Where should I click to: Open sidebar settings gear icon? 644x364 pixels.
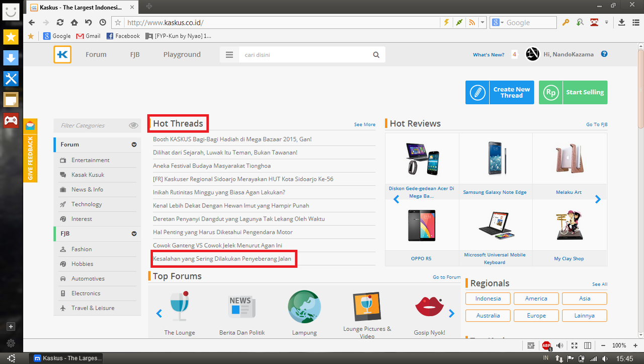coord(11,343)
